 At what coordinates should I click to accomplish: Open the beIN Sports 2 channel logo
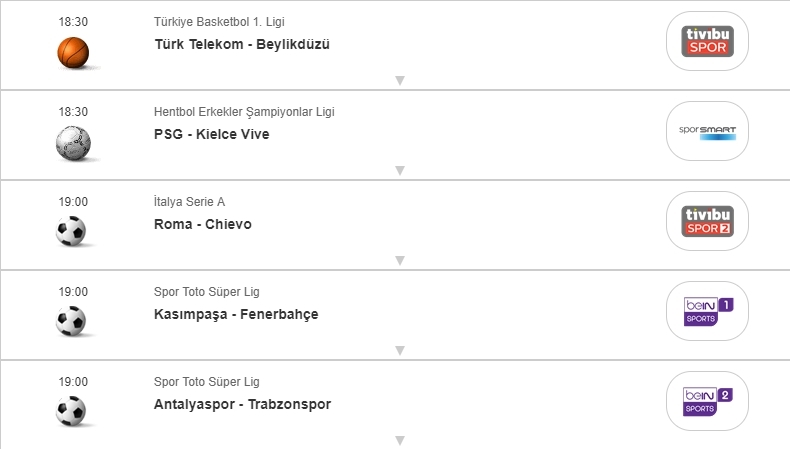(707, 401)
